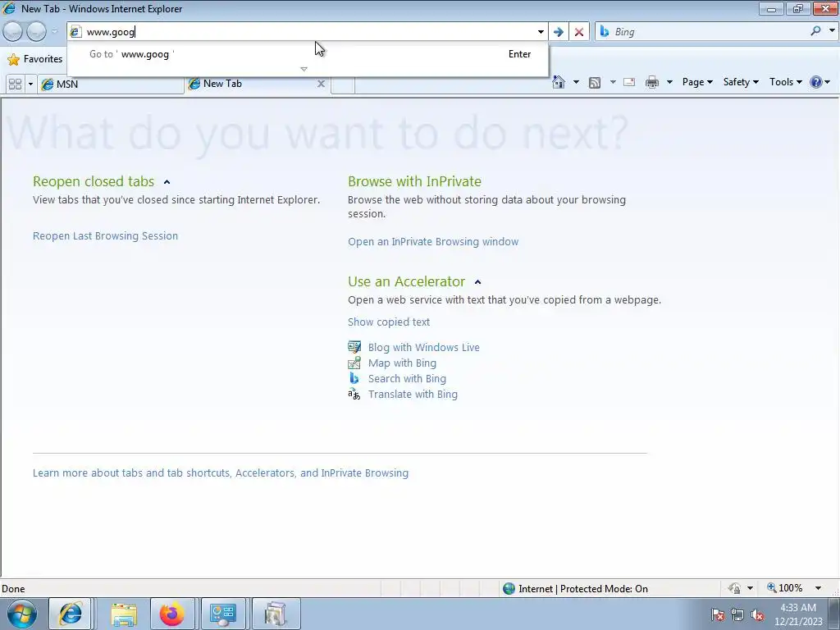This screenshot has height=630, width=840.
Task: Click the Search with Bing icon
Action: (354, 378)
